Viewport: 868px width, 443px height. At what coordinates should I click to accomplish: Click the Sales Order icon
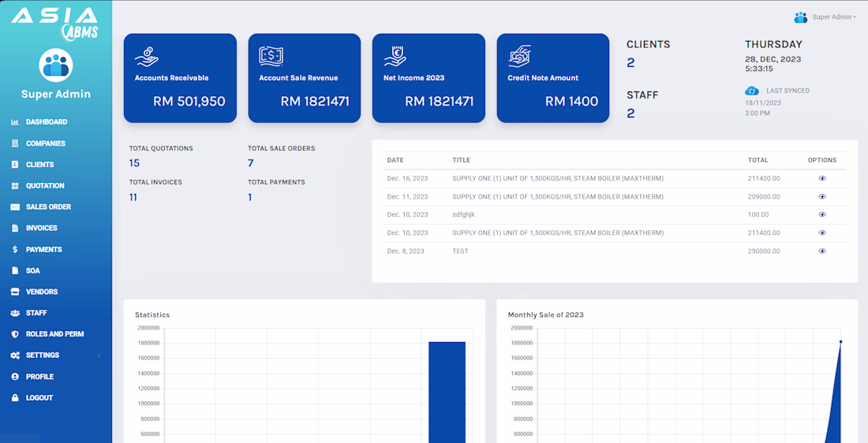coord(15,207)
